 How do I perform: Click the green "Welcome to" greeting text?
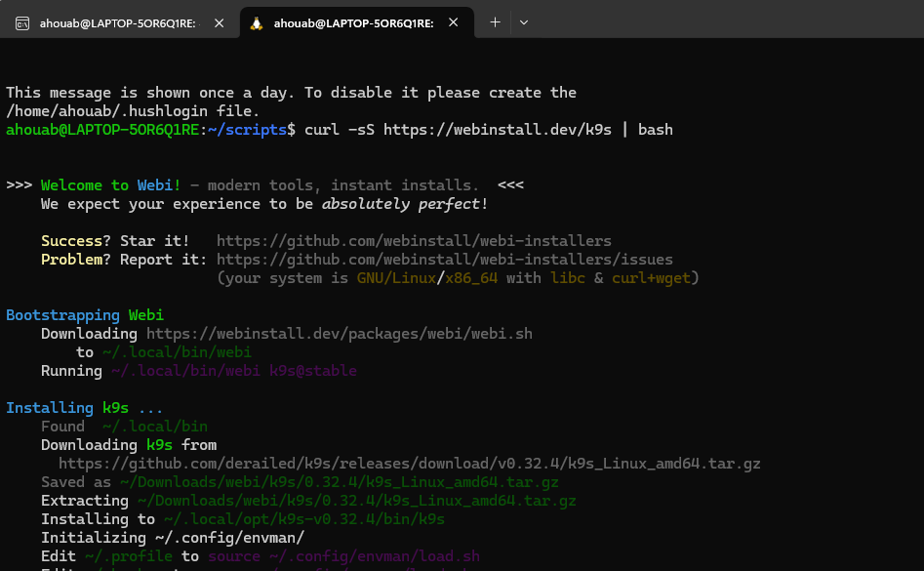(x=85, y=185)
